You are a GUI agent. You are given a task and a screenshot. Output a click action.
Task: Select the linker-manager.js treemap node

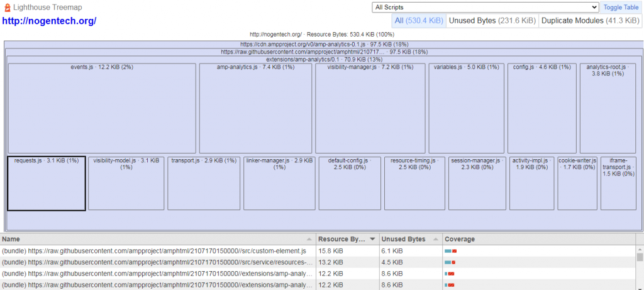click(279, 183)
